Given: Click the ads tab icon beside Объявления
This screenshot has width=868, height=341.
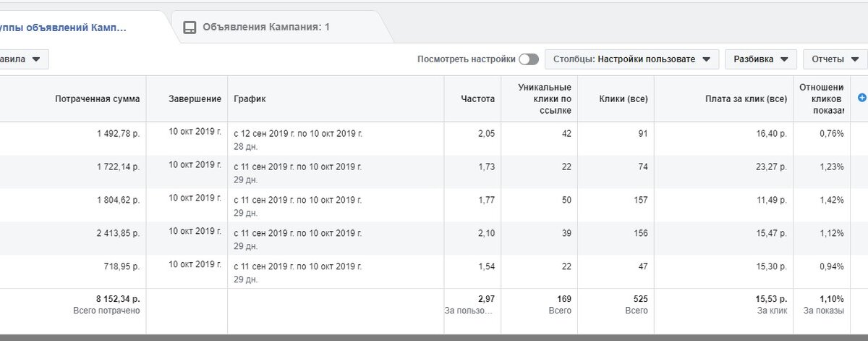Looking at the screenshot, I should coord(190,28).
